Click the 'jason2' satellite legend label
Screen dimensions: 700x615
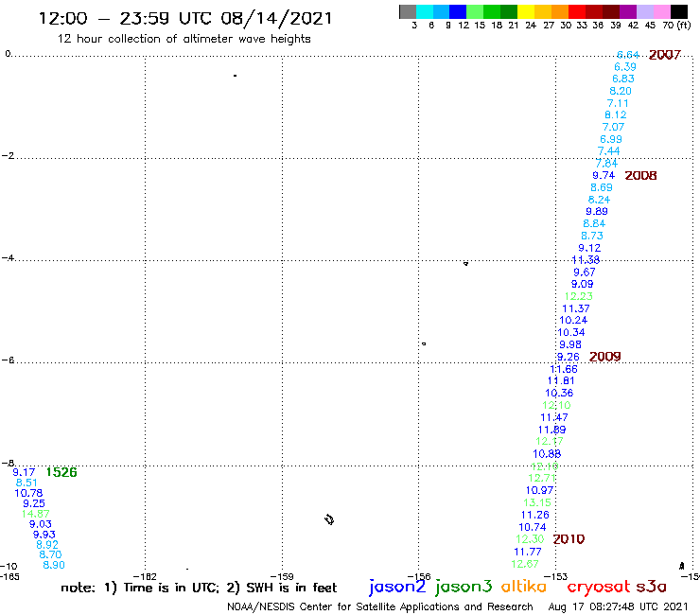click(397, 587)
